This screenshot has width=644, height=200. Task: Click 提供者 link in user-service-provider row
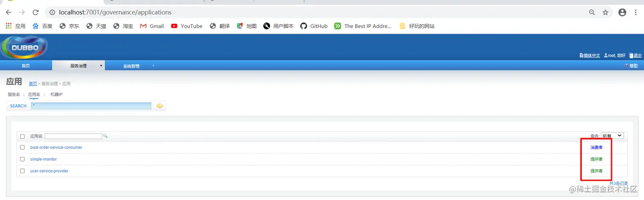point(596,171)
